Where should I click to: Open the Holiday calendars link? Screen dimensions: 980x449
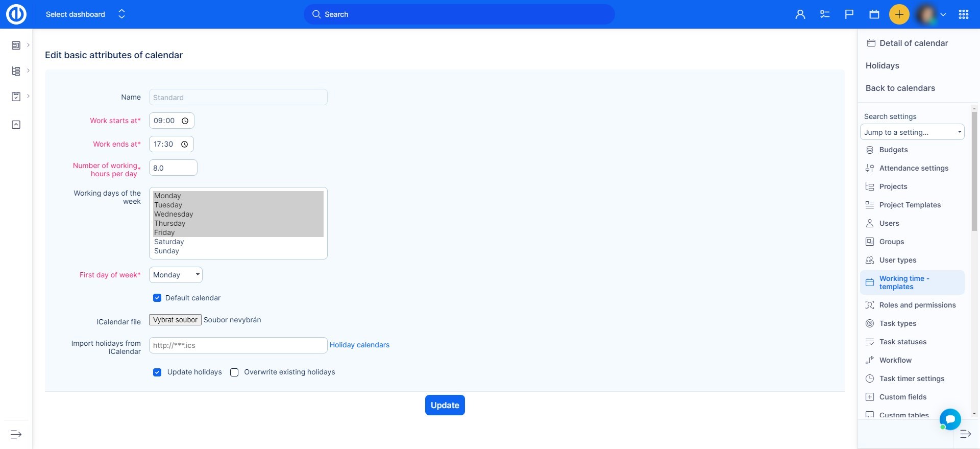pyautogui.click(x=359, y=345)
